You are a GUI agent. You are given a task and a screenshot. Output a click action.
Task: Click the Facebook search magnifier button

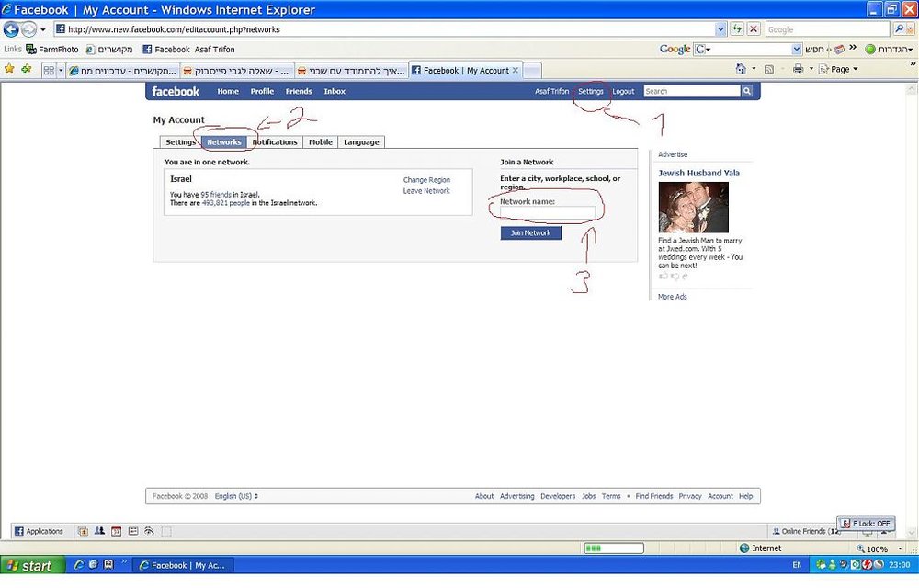(x=746, y=91)
